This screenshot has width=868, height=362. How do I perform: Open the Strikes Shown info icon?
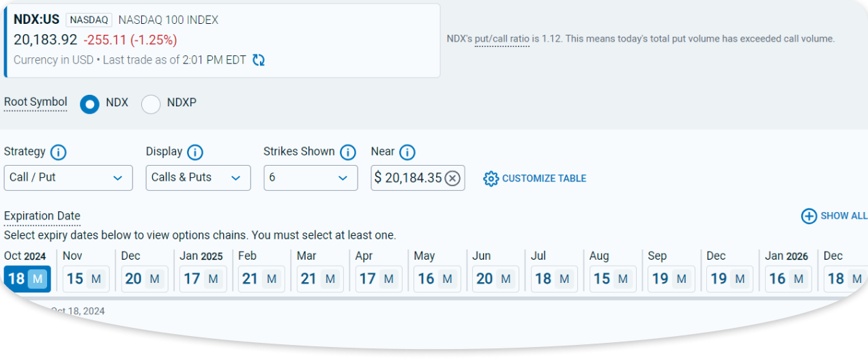(x=348, y=152)
